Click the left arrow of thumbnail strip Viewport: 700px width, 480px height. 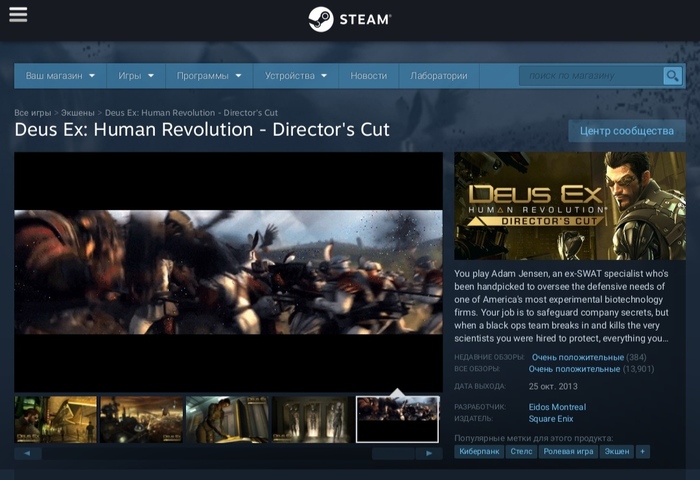point(28,453)
